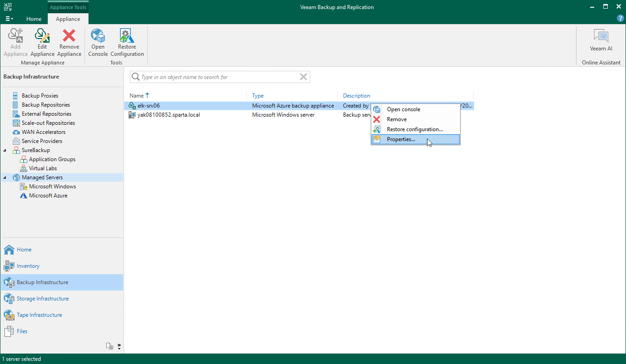Viewport: 626px width, 364px height.
Task: Click Microsoft Windows server type cell
Action: tap(283, 115)
